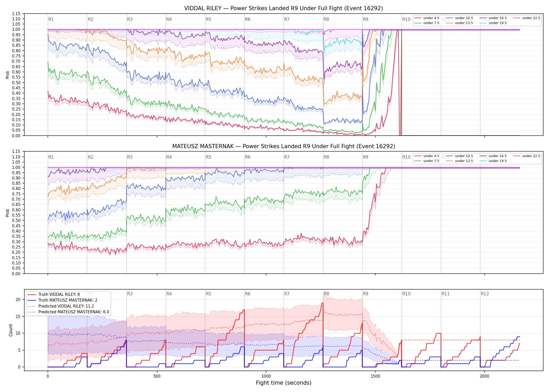The image size is (549, 392).
Task: Click the R6 round marker in the Count chart
Action: [248, 294]
